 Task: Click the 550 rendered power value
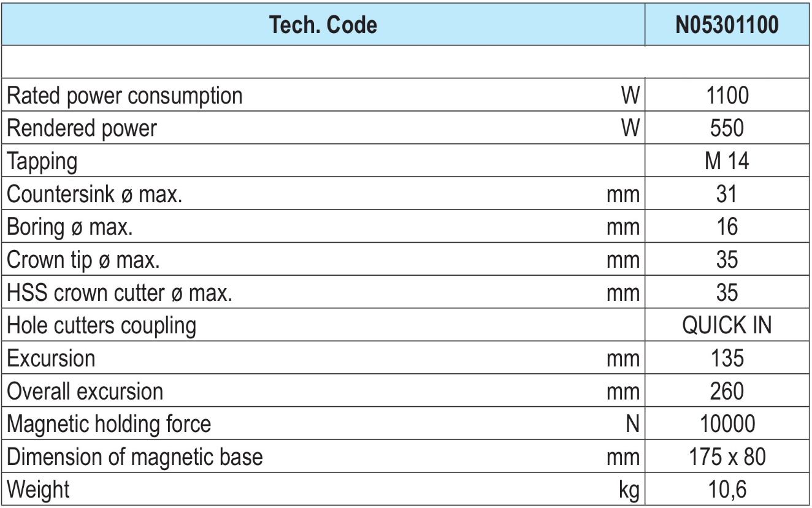(727, 128)
